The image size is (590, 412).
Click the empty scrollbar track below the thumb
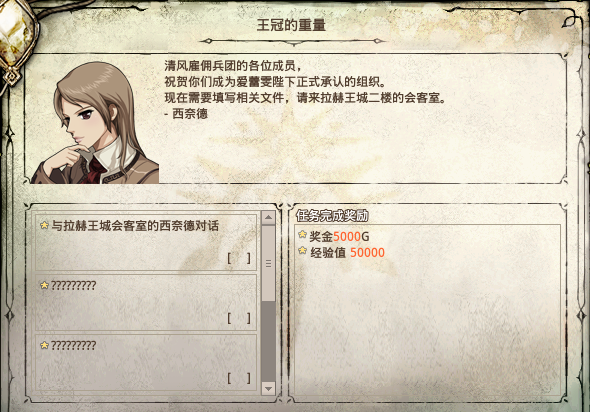pos(268,342)
